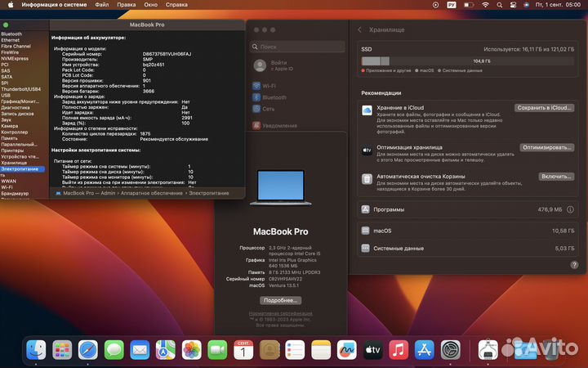The image size is (588, 368).
Task: Open Finder from the Dock
Action: pos(36,350)
